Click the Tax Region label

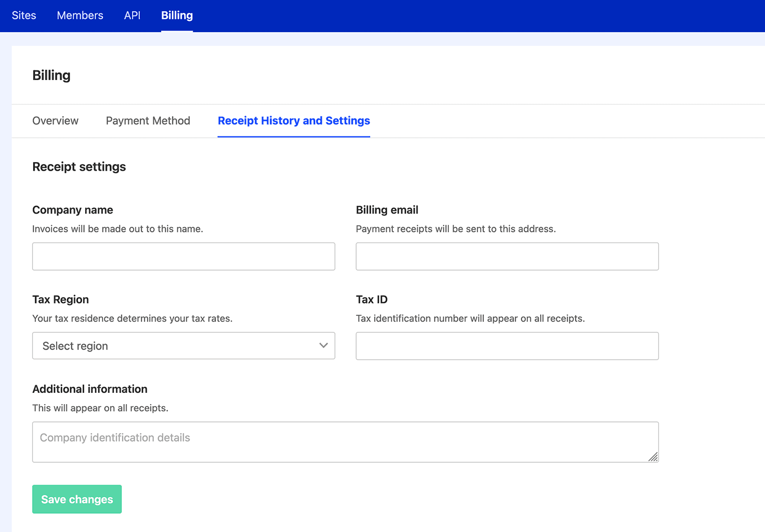pos(60,299)
